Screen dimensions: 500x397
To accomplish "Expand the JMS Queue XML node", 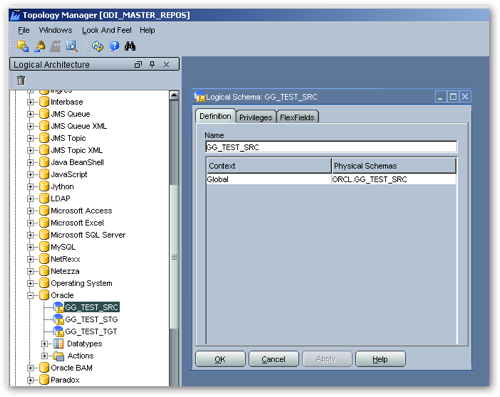I will (31, 126).
